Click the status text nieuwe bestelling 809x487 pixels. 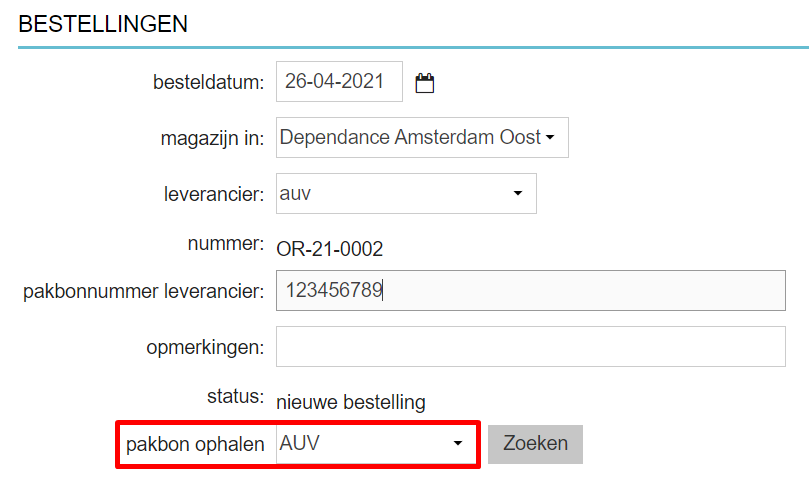pyautogui.click(x=351, y=403)
